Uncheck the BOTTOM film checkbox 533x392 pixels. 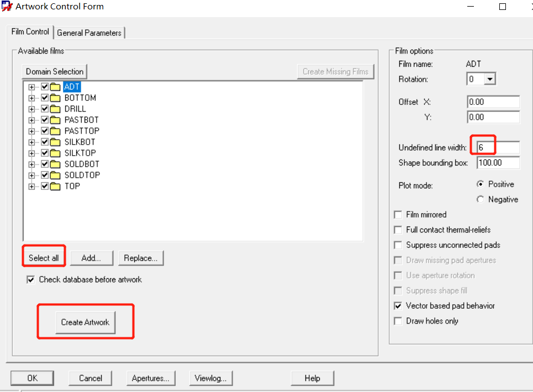click(x=45, y=98)
